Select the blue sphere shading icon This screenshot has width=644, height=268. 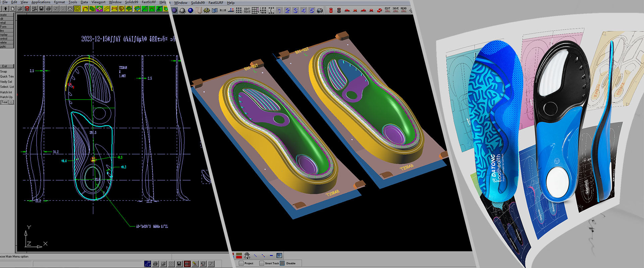pyautogui.click(x=191, y=10)
